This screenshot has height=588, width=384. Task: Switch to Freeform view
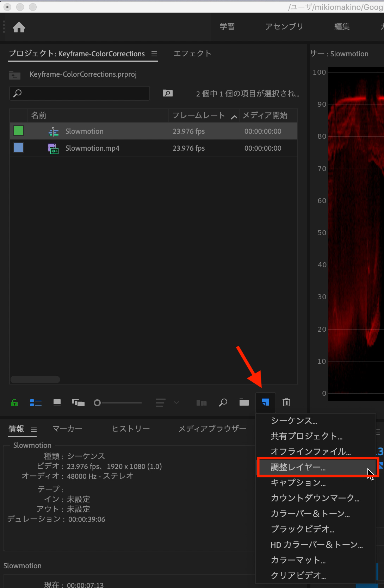(78, 402)
